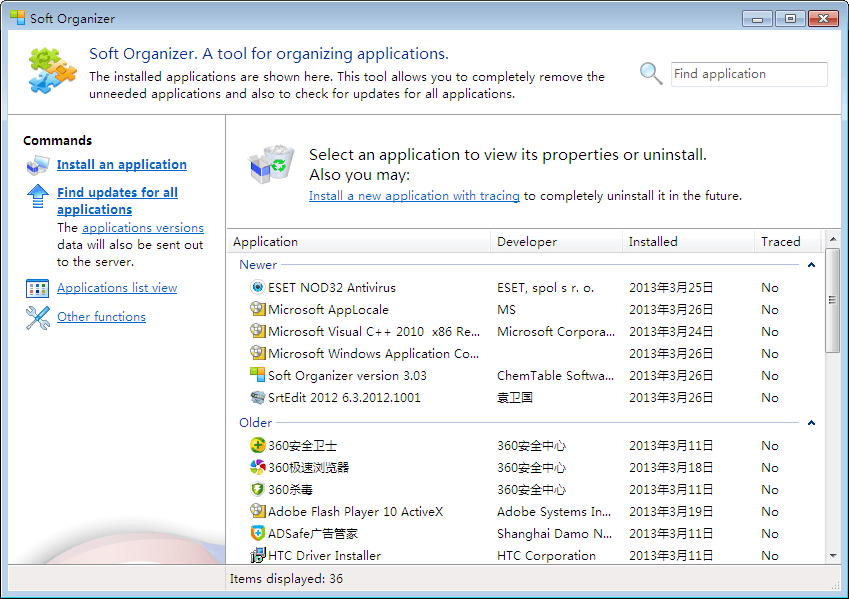Click 2013年3月24日 installed date
Image resolution: width=849 pixels, height=599 pixels.
coord(671,331)
